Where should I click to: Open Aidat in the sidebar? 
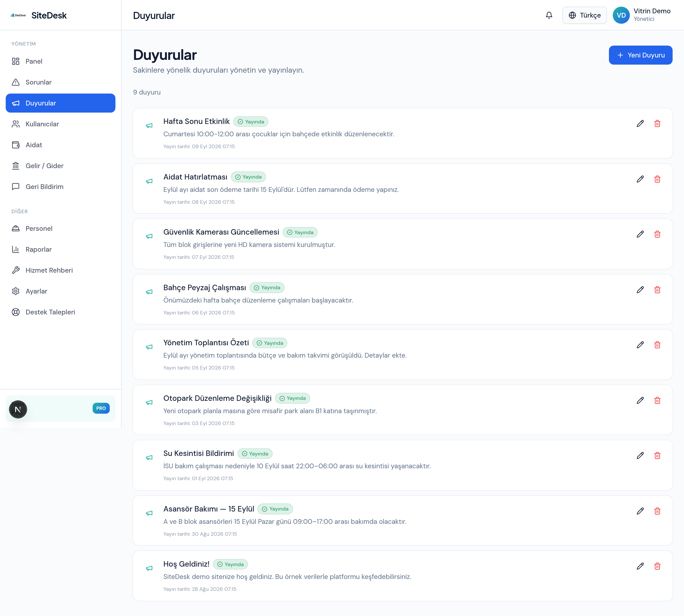pyautogui.click(x=61, y=145)
